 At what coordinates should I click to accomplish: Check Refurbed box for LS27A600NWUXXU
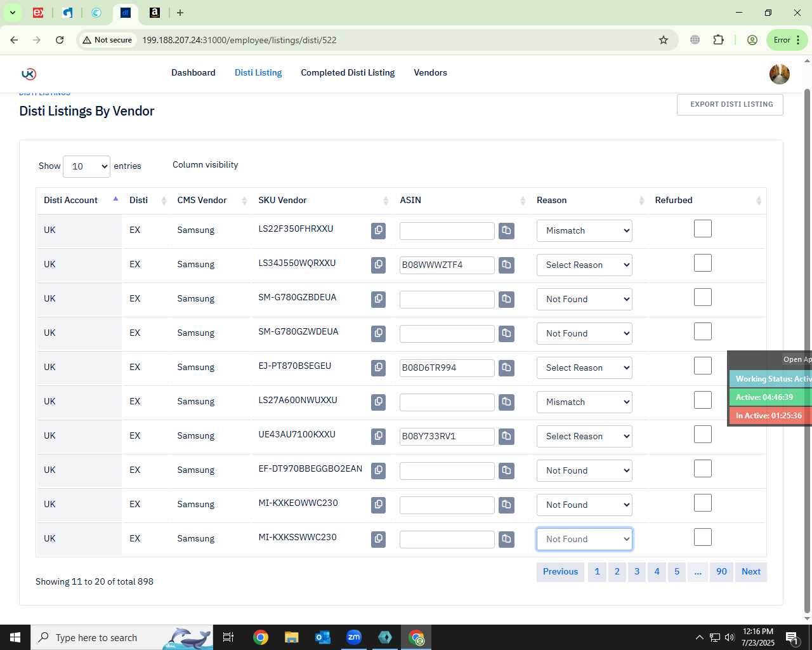tap(703, 400)
